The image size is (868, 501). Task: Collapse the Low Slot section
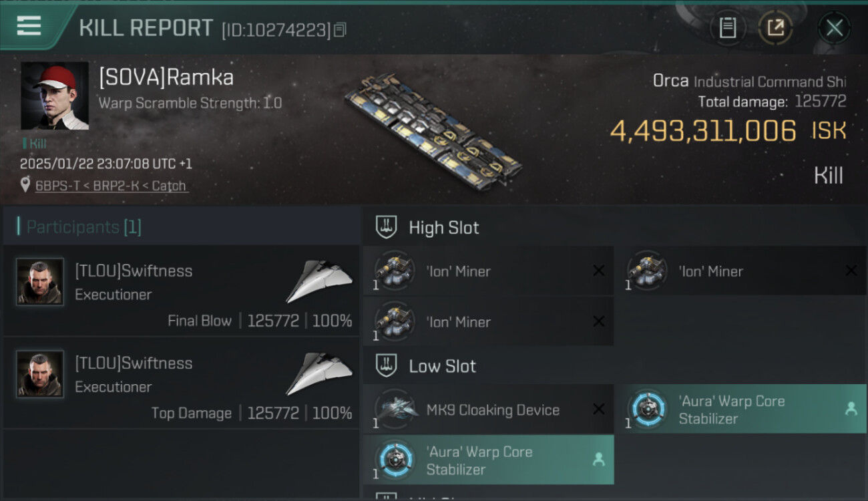pos(442,366)
